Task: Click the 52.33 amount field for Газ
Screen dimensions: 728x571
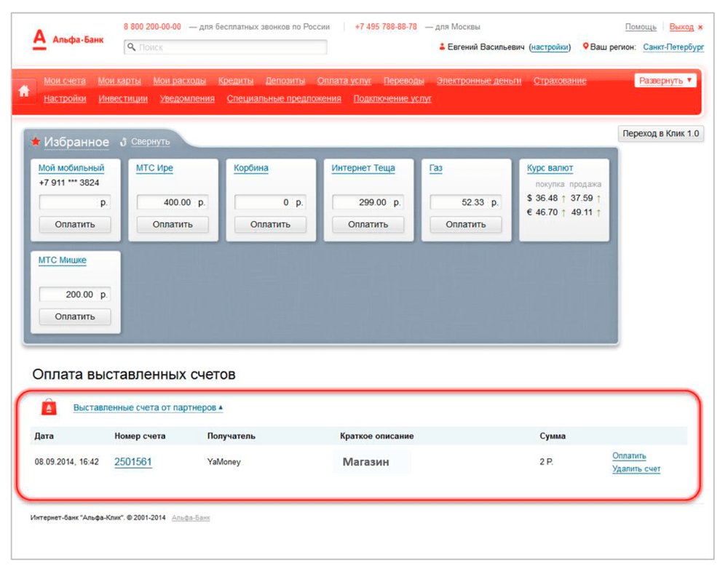Action: click(466, 203)
